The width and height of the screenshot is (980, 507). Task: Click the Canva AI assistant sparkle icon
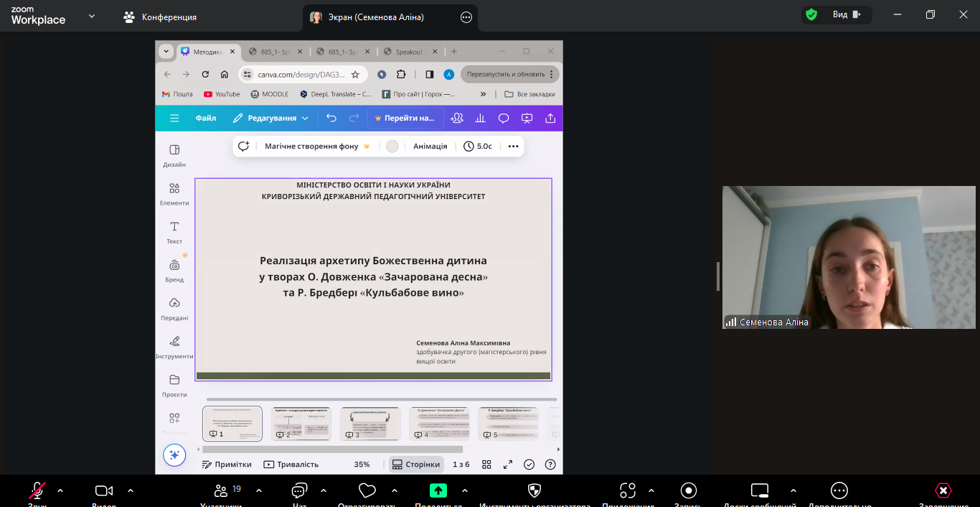pos(174,455)
